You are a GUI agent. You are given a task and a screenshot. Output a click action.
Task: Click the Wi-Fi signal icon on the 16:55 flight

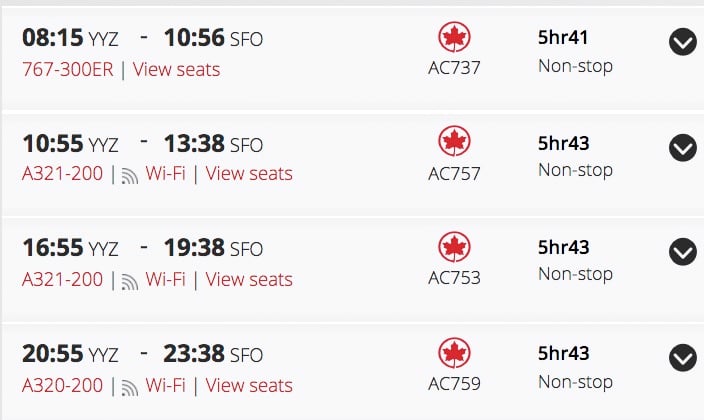[x=130, y=282]
